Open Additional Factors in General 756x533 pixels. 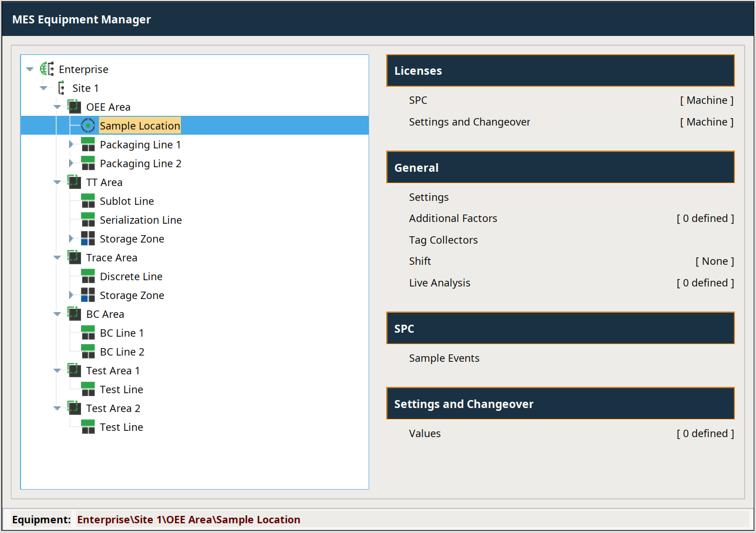[x=452, y=219]
